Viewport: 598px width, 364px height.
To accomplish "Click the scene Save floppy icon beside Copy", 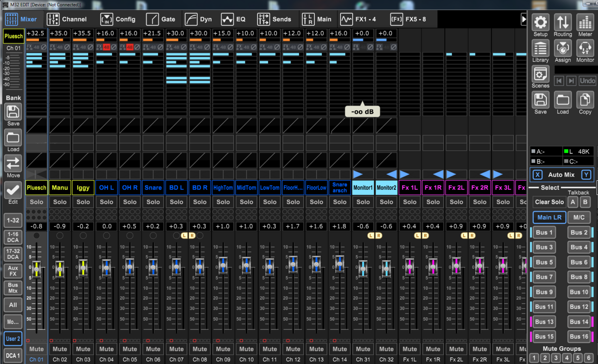I will coord(541,100).
